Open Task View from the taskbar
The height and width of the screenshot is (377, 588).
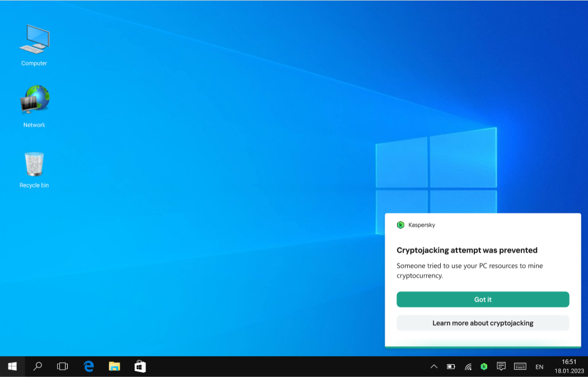click(x=62, y=366)
